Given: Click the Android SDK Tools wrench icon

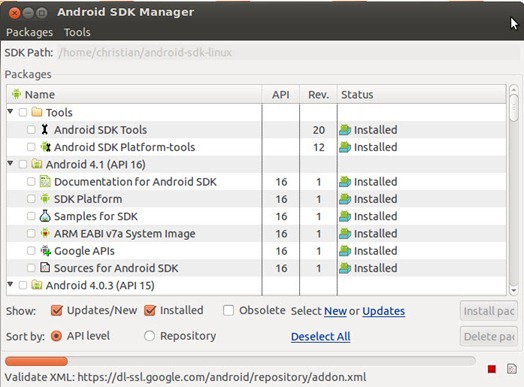Looking at the screenshot, I should [44, 129].
